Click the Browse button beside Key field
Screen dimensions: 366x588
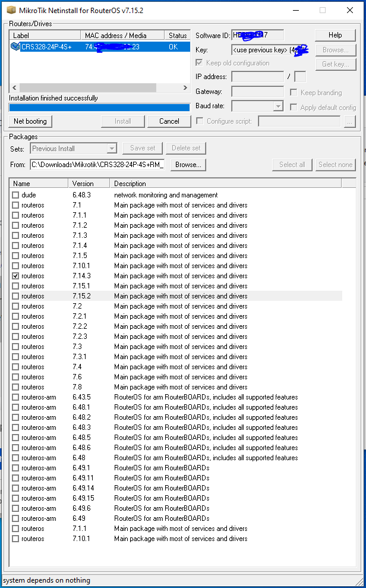pos(335,50)
